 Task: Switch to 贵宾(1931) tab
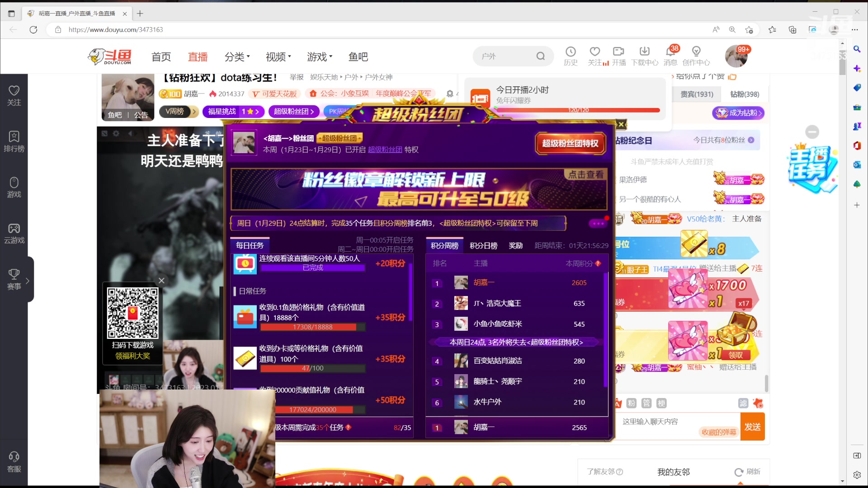pyautogui.click(x=697, y=94)
